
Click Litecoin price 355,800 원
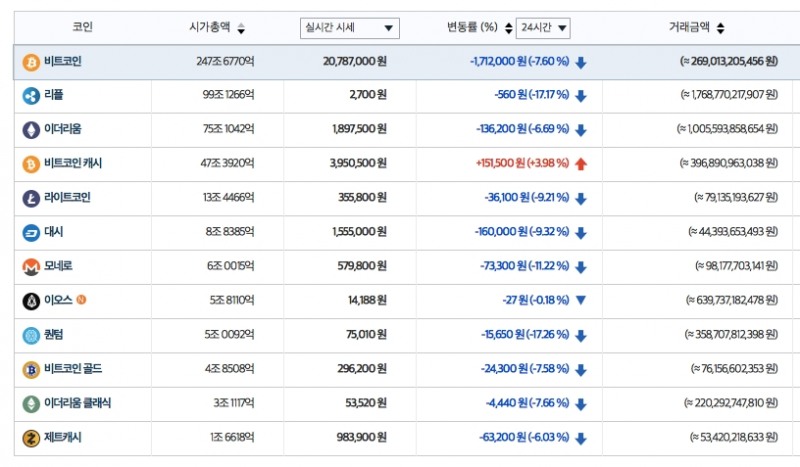[x=362, y=197]
